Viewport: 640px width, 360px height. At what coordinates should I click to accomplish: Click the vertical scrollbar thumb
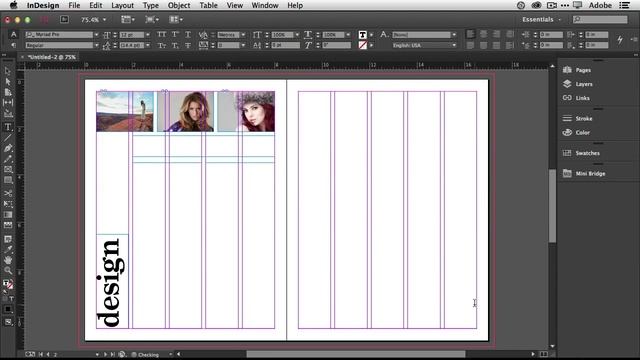pyautogui.click(x=552, y=206)
